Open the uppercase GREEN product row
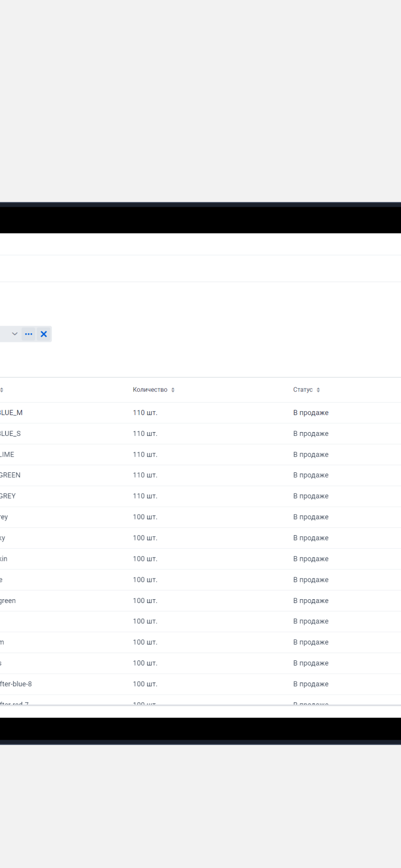This screenshot has width=401, height=868. 10,475
